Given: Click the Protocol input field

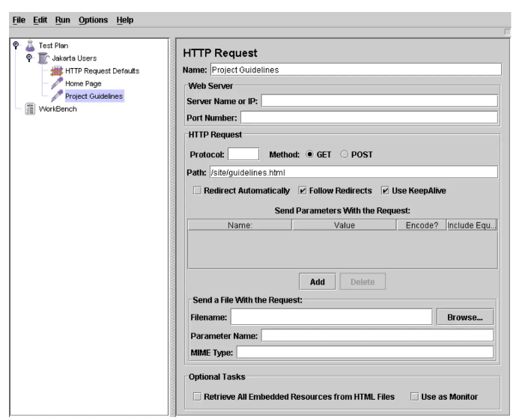Looking at the screenshot, I should point(243,154).
